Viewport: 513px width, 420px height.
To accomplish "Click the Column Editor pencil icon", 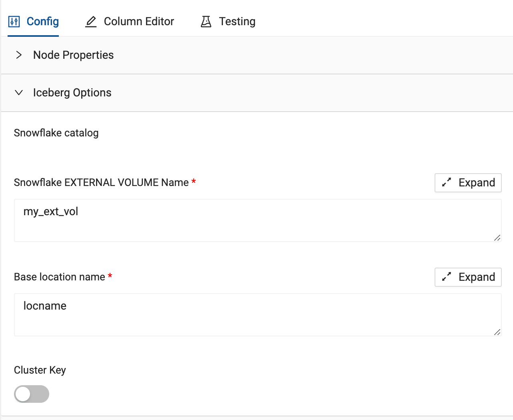I will (x=91, y=22).
